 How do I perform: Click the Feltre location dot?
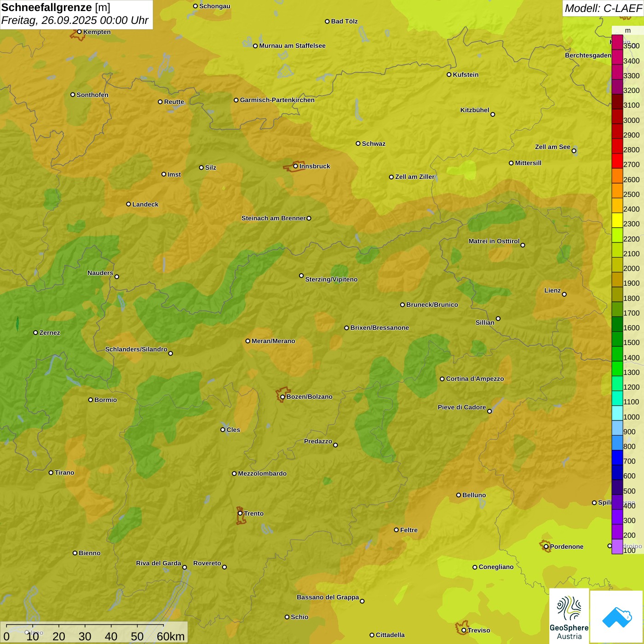tap(396, 530)
